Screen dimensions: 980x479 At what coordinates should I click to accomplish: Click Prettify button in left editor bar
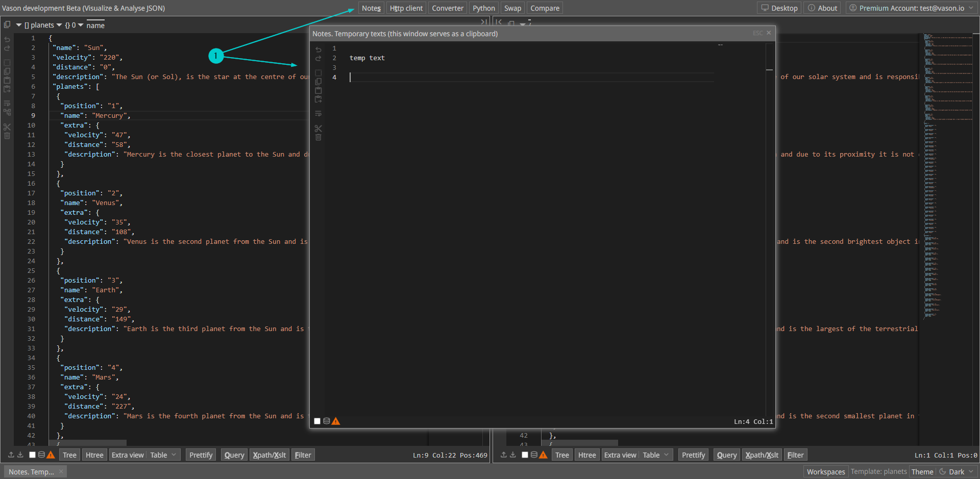[201, 455]
